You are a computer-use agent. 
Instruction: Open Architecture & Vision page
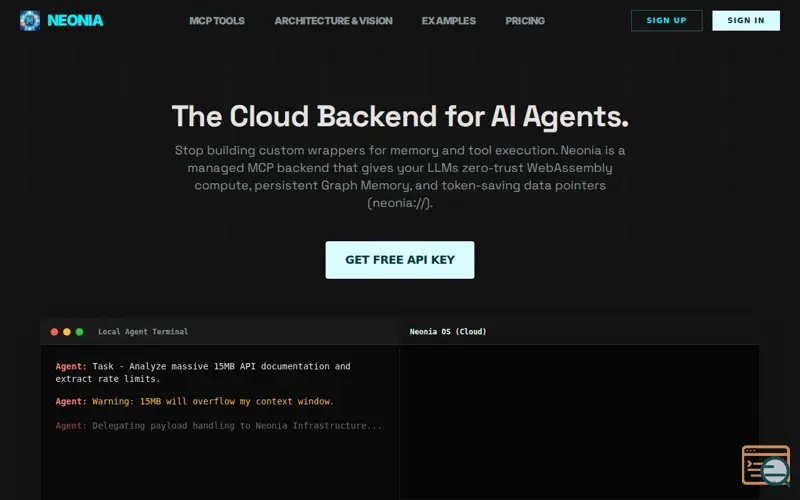coord(333,21)
